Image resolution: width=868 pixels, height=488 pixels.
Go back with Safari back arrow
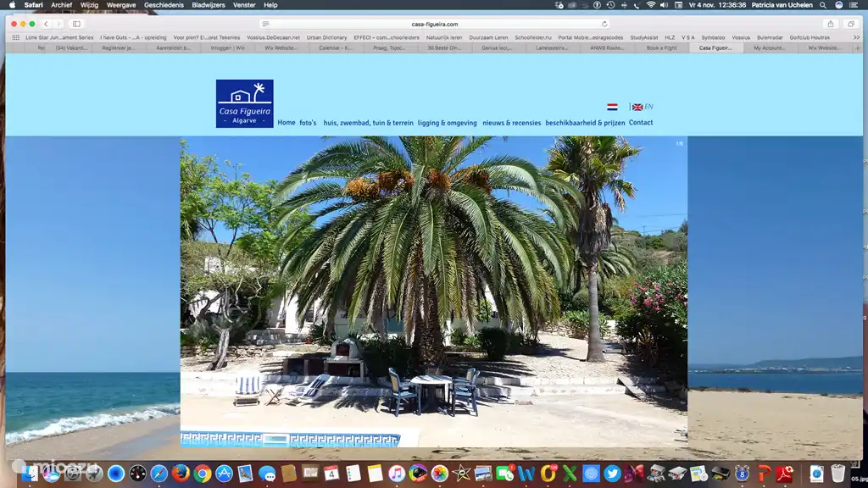tap(46, 25)
